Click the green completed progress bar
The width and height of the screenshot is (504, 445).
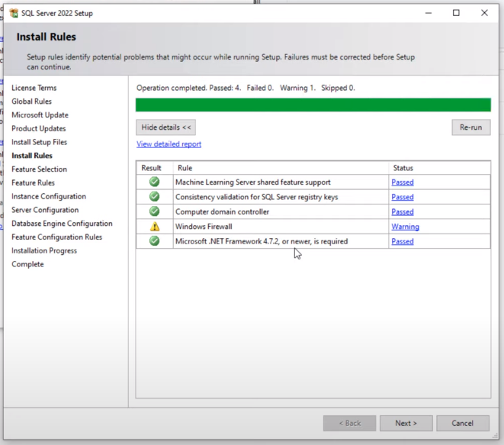pos(313,105)
